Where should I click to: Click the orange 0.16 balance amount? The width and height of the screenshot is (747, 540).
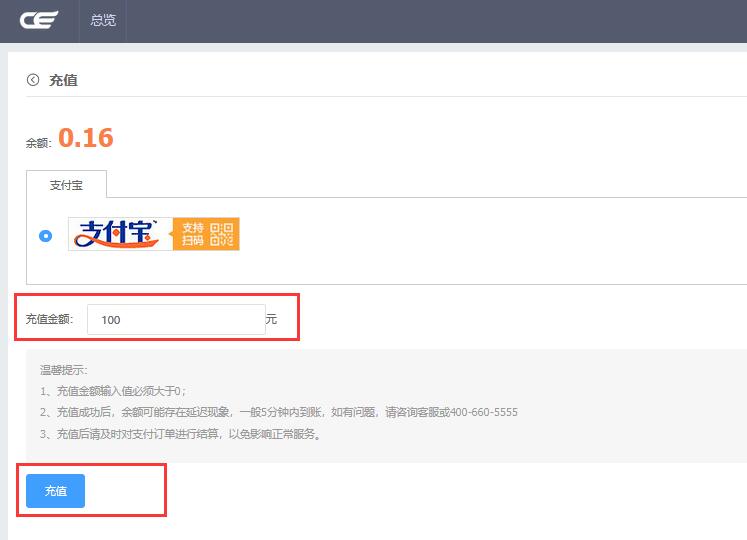[85, 138]
